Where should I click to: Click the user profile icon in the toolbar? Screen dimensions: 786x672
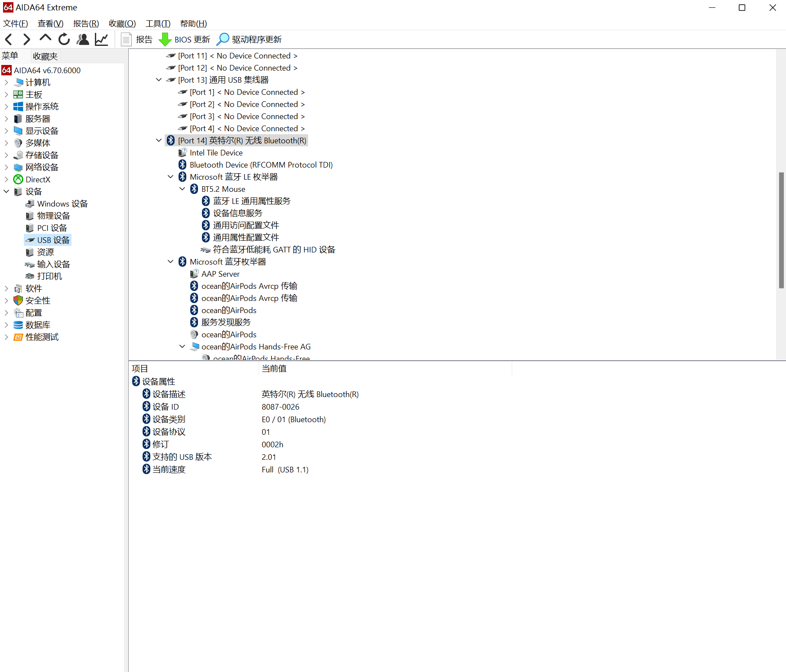click(82, 39)
